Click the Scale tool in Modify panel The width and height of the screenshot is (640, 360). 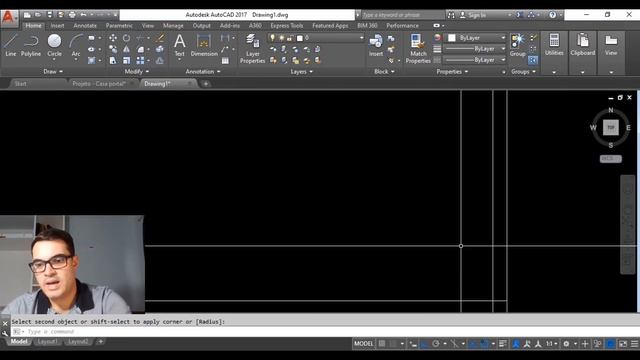pos(127,60)
